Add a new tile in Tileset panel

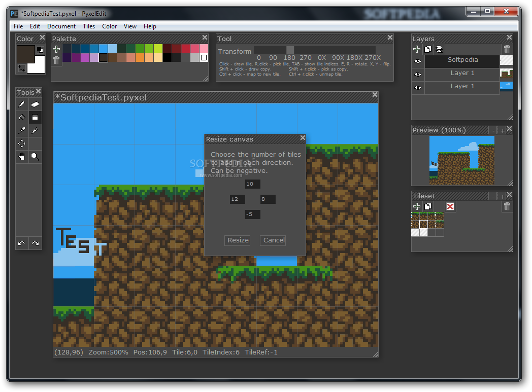tap(417, 206)
